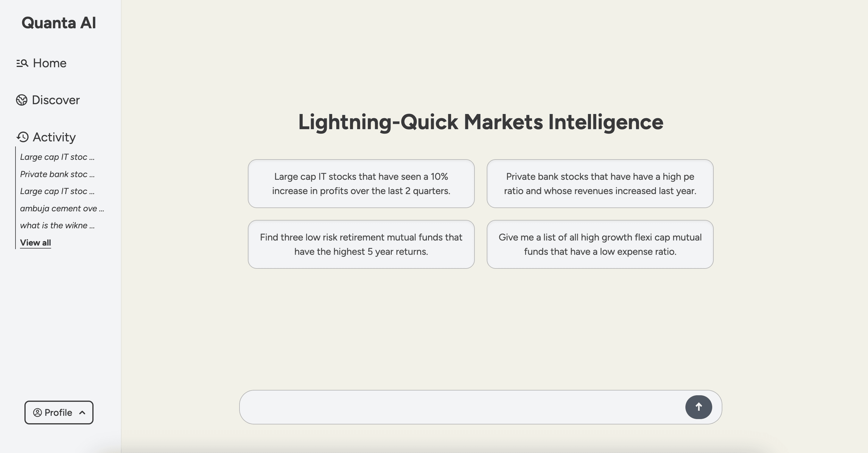Click the Quanta AI logo title
868x453 pixels.
click(x=59, y=23)
